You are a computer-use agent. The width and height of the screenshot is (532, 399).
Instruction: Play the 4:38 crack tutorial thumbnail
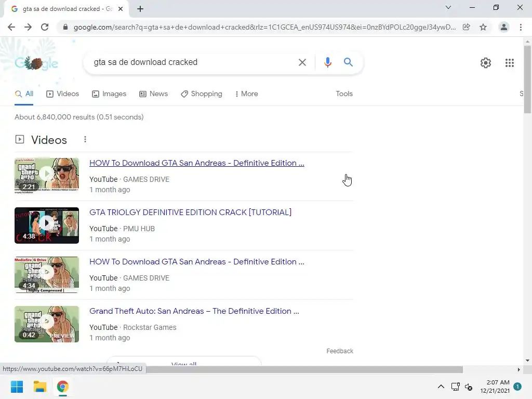47,225
